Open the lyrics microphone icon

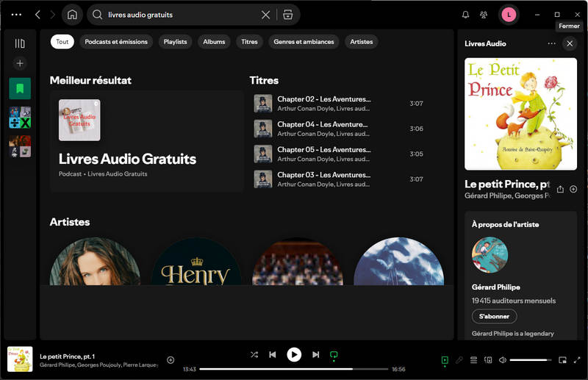coord(459,360)
